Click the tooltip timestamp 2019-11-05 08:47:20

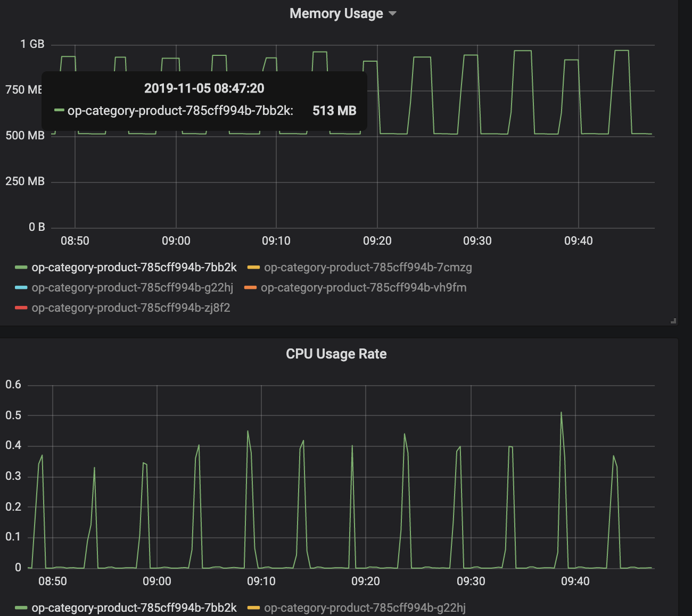click(204, 88)
